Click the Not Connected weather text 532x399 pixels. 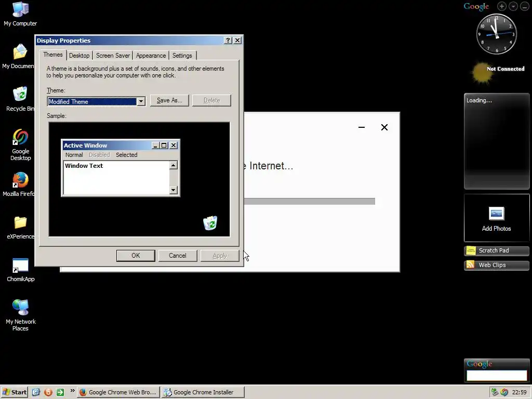[x=506, y=69]
